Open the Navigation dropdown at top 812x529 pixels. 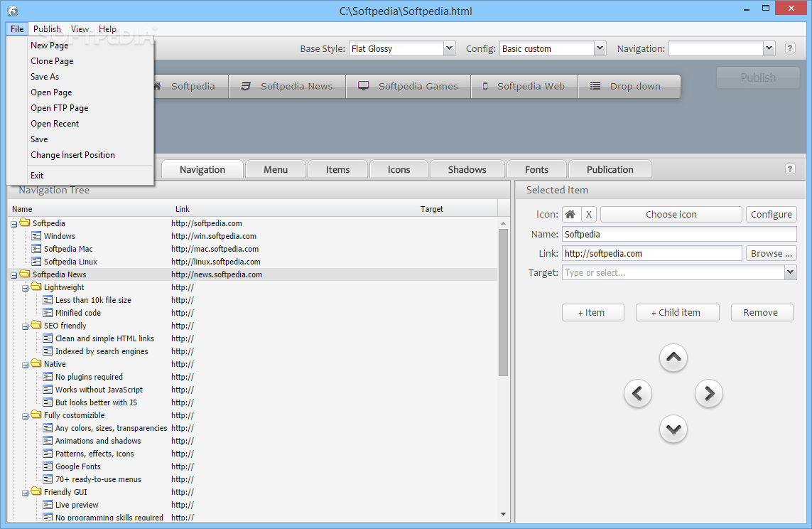769,48
